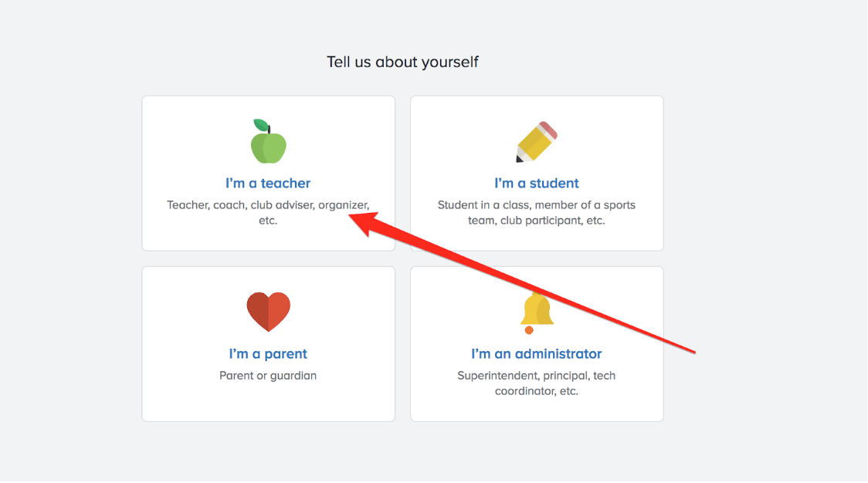Click the orange clapper under the bell
868x483 pixels.
(x=529, y=330)
